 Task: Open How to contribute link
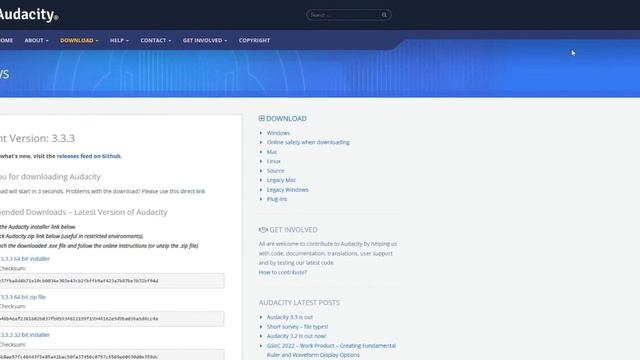(x=282, y=272)
